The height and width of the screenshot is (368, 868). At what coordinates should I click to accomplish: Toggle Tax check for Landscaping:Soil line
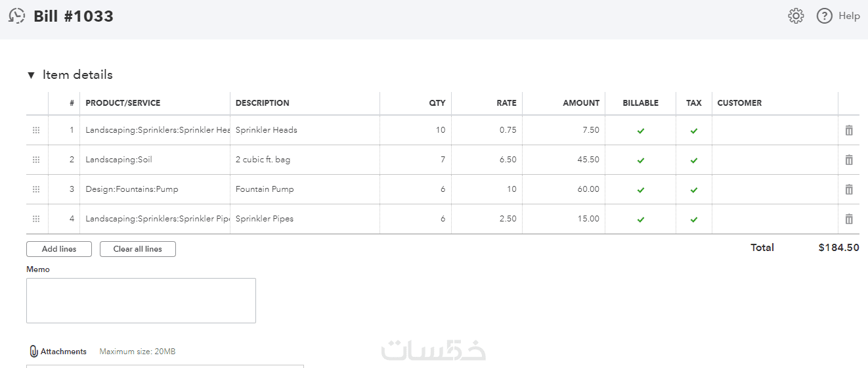[x=694, y=160]
